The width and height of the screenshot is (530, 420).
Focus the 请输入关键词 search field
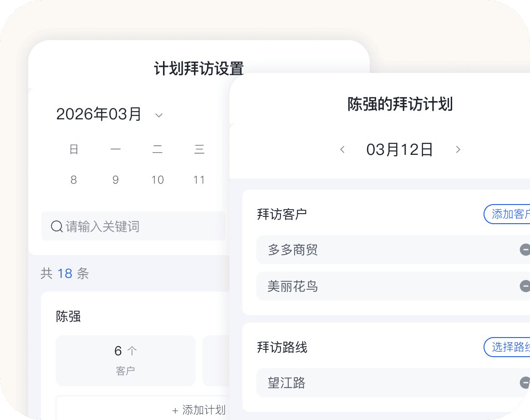point(141,226)
